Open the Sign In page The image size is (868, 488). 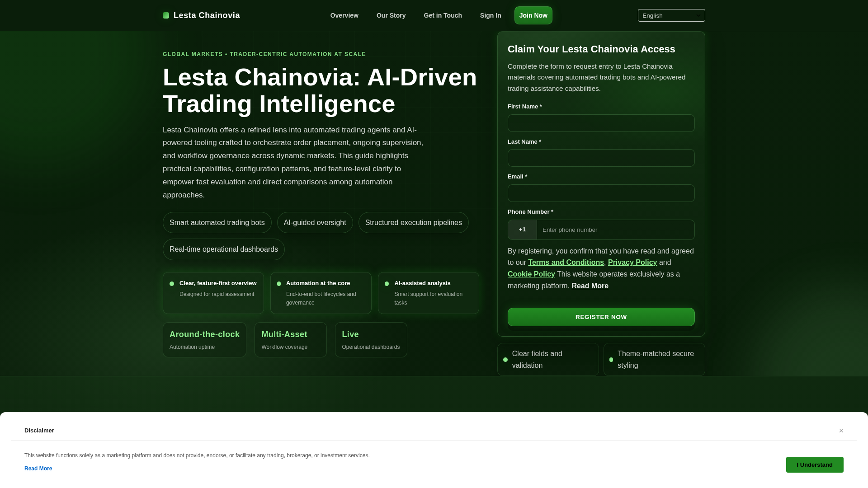(491, 15)
